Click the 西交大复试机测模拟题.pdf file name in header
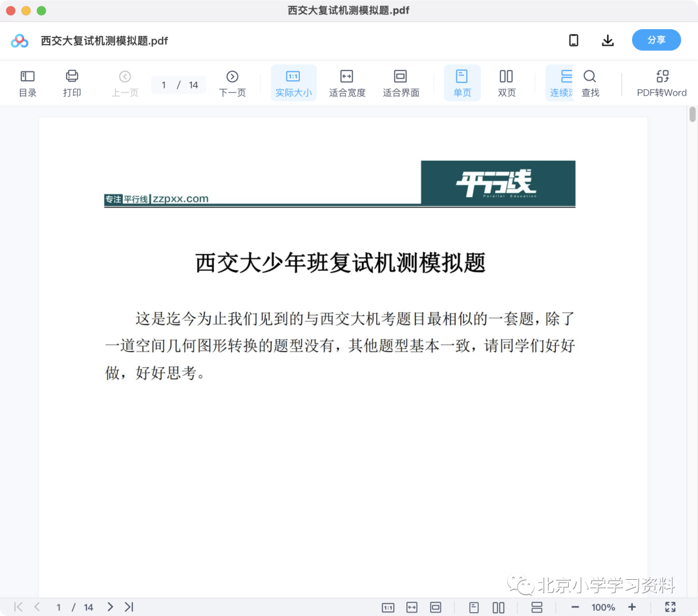 point(104,41)
